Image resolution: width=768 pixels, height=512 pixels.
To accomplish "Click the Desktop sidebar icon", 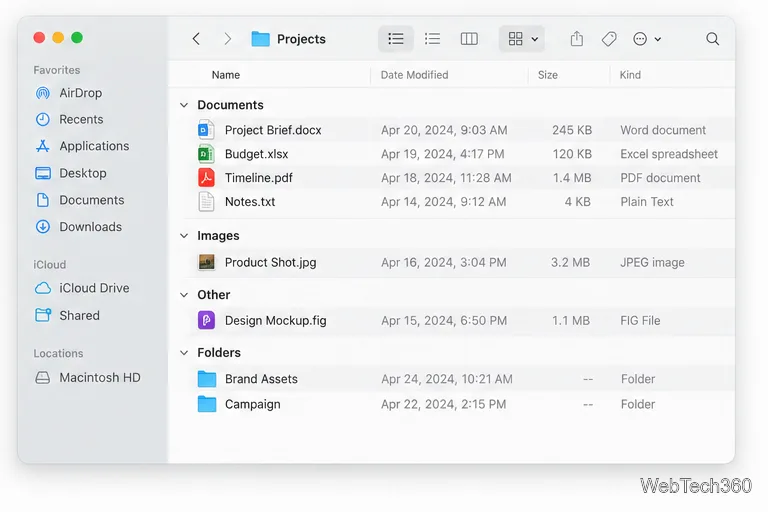I will [43, 173].
